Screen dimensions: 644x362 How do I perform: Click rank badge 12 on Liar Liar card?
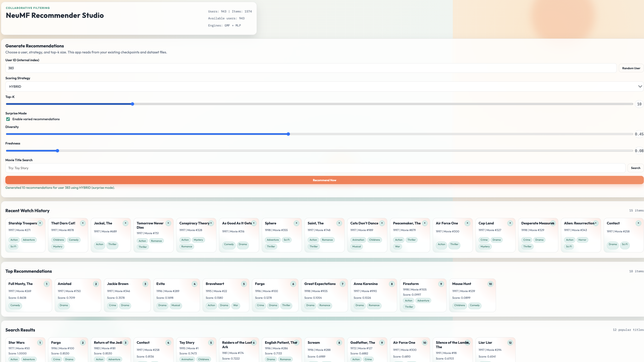510,343
